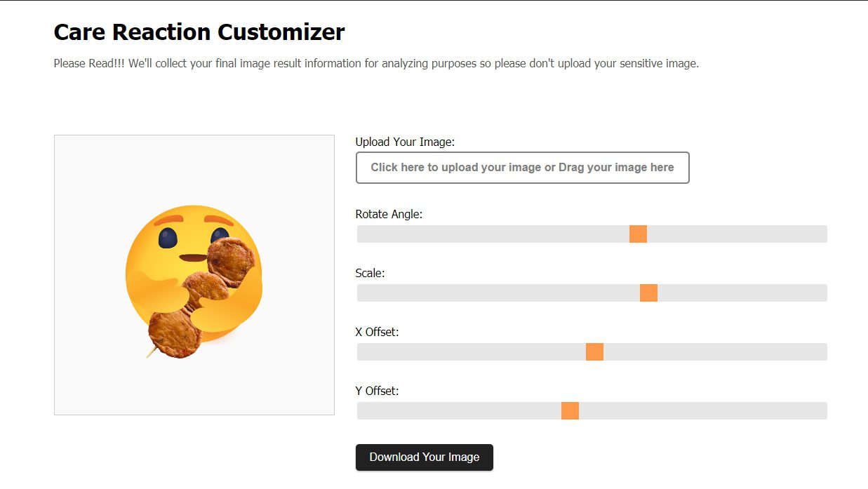868x489 pixels.
Task: Click the bottom meatball on the skewer
Action: 174,334
